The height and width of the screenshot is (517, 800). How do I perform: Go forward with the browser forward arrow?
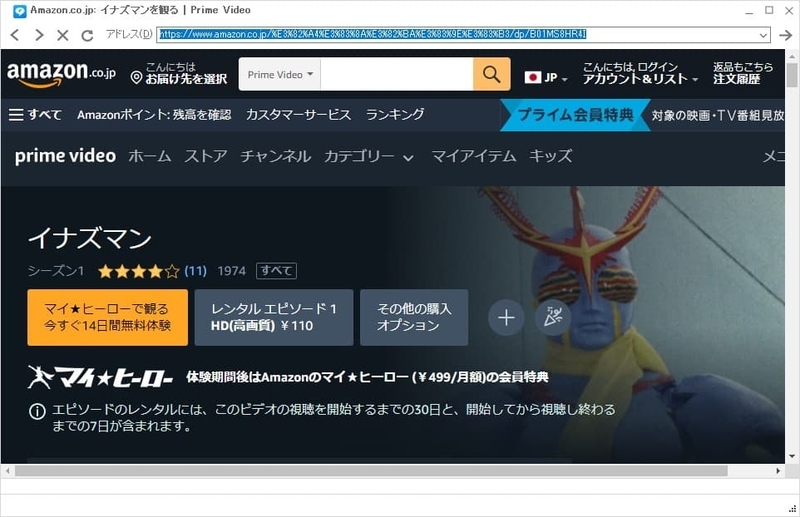[x=39, y=35]
